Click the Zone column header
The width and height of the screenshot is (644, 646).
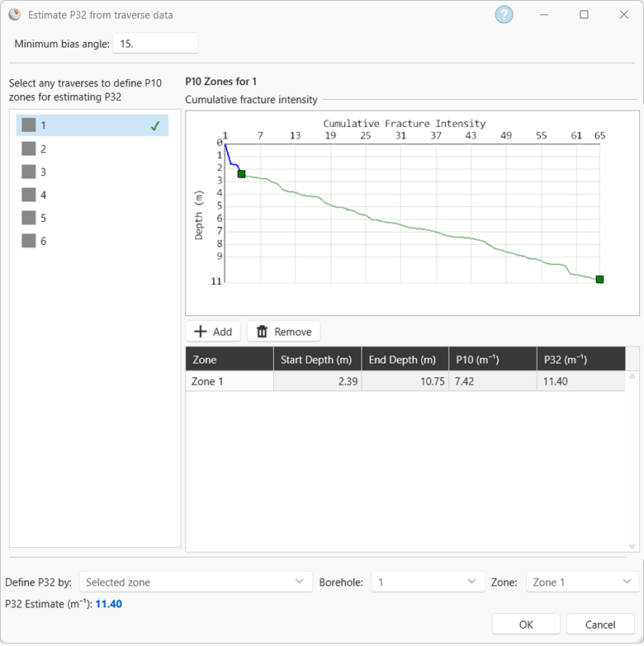tap(230, 359)
